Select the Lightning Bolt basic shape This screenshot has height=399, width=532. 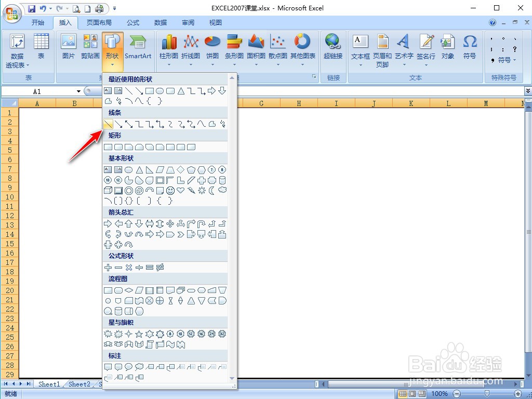191,191
